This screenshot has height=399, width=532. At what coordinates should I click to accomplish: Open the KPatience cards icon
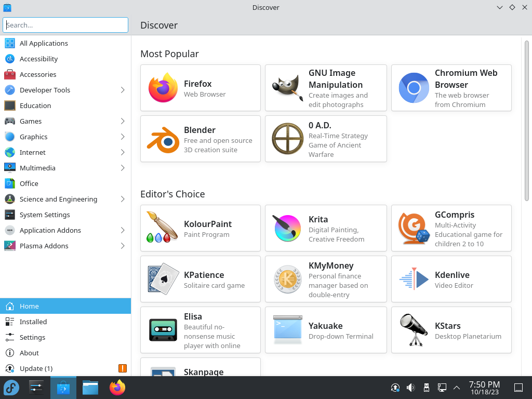point(163,279)
